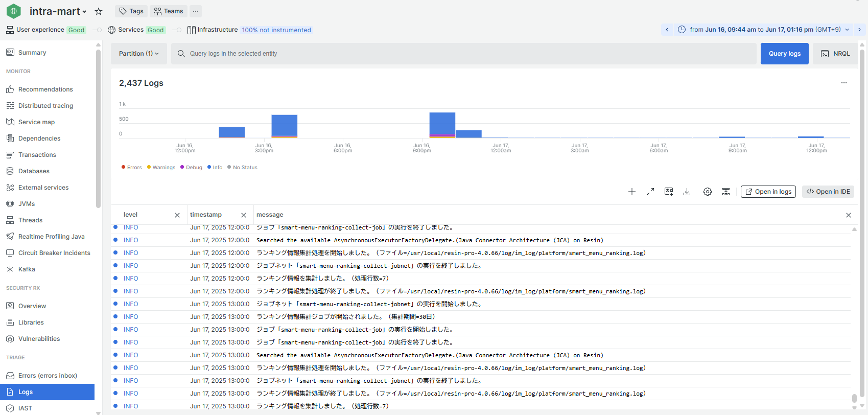The image size is (868, 415).
Task: Click the Errors (errors inbox) icon
Action: point(10,376)
